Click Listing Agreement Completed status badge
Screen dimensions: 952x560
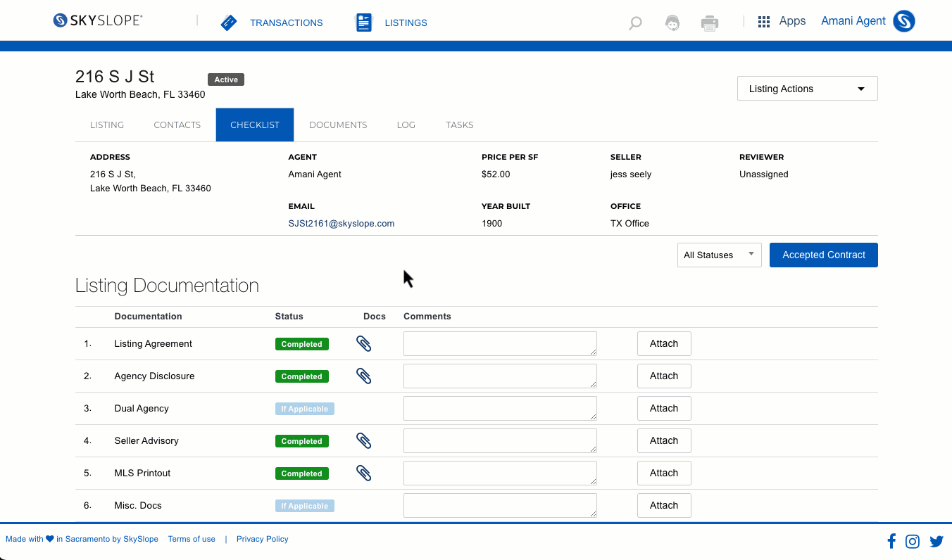[301, 344]
